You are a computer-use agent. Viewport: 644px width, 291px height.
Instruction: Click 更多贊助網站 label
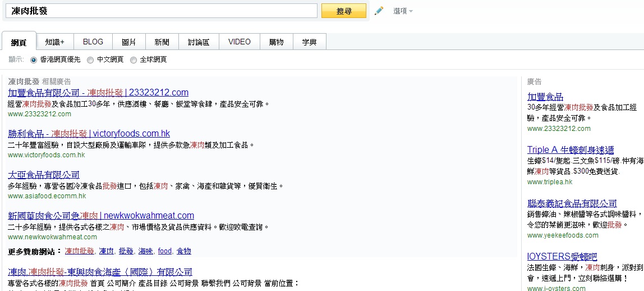pyautogui.click(x=35, y=251)
